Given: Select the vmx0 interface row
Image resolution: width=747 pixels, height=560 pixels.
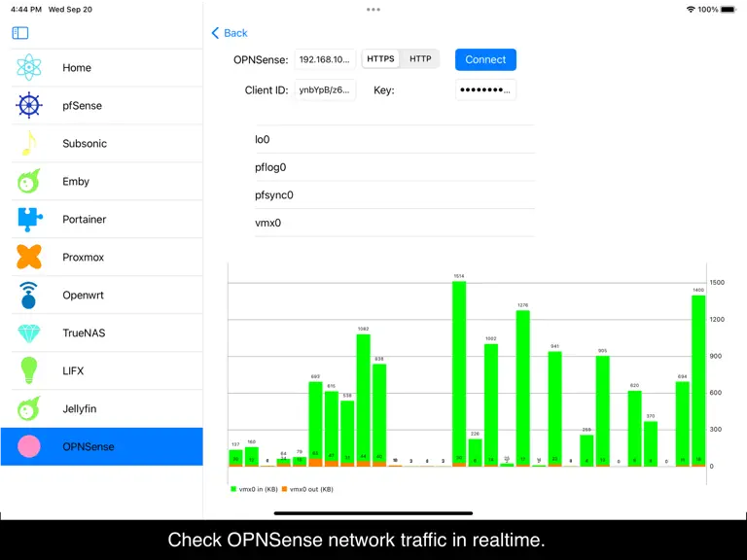Looking at the screenshot, I should (395, 223).
